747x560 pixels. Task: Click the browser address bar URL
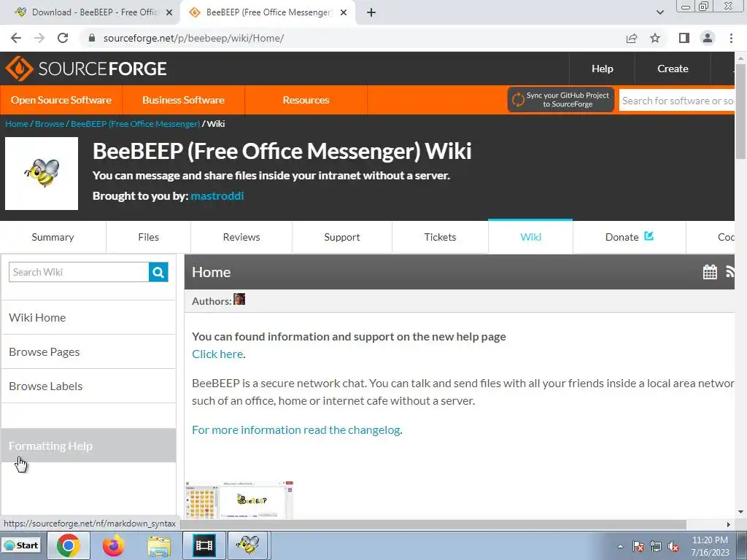[193, 38]
